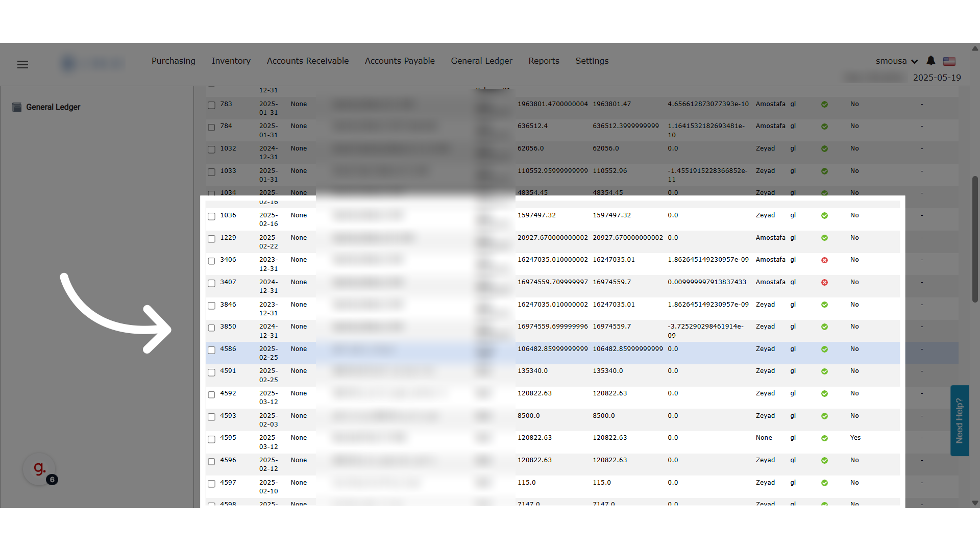Click Amostafa in entry 1229 row

point(770,238)
